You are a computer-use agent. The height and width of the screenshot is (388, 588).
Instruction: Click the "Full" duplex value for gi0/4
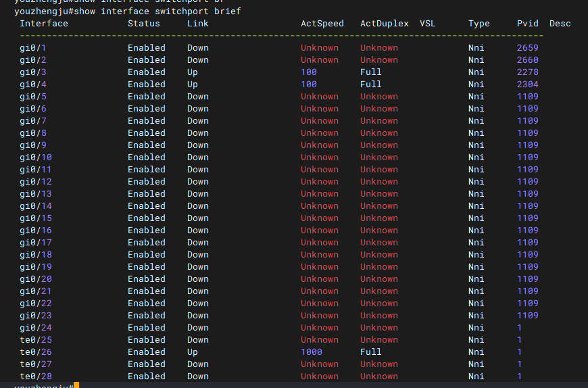click(371, 84)
